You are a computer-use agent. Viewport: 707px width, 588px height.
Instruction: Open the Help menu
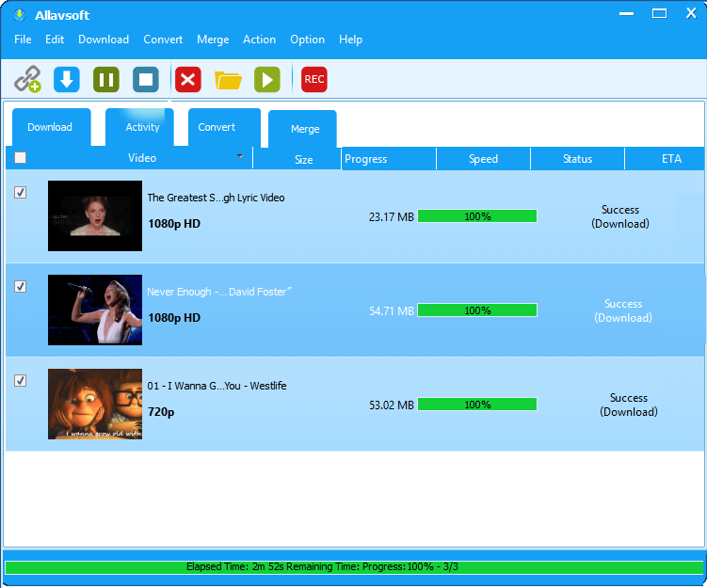(x=350, y=40)
